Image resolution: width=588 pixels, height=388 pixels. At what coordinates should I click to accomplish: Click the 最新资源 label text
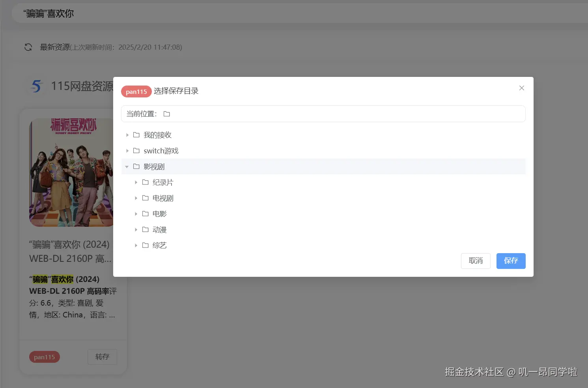(55, 47)
